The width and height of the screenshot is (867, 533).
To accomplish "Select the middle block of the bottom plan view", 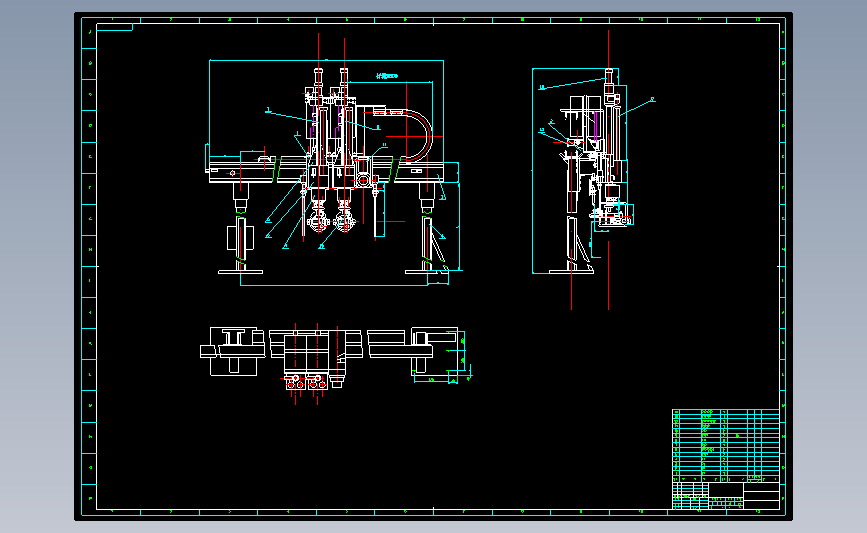I will [x=315, y=359].
